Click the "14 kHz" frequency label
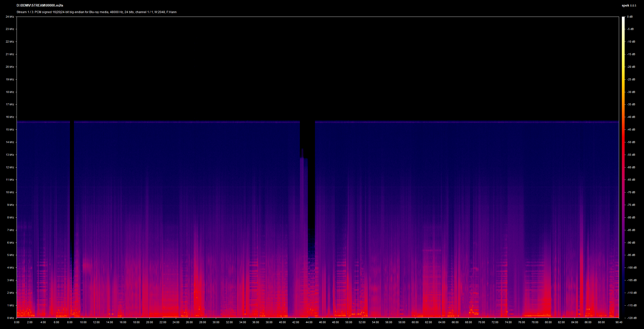 [x=10, y=142]
